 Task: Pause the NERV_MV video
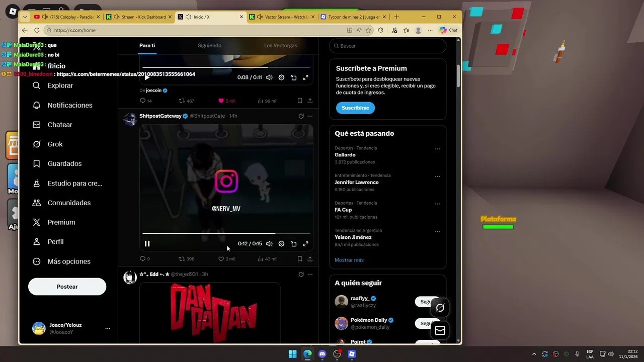147,244
